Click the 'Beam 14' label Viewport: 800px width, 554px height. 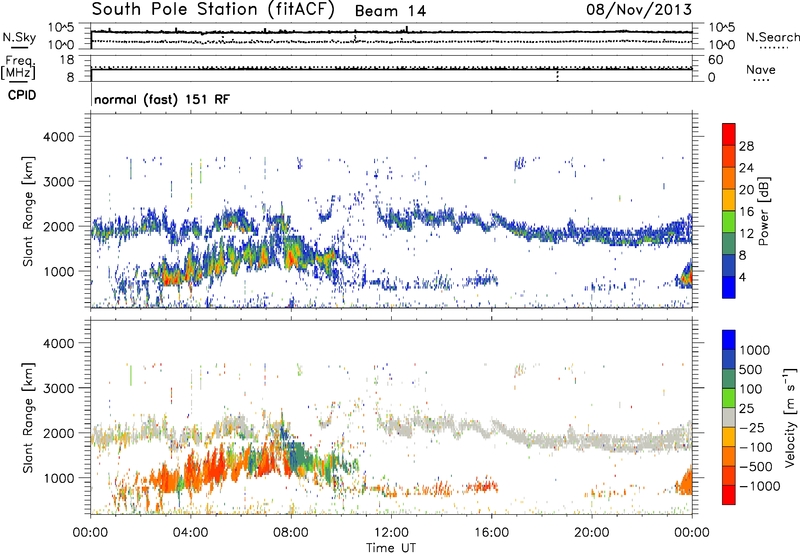pos(390,11)
